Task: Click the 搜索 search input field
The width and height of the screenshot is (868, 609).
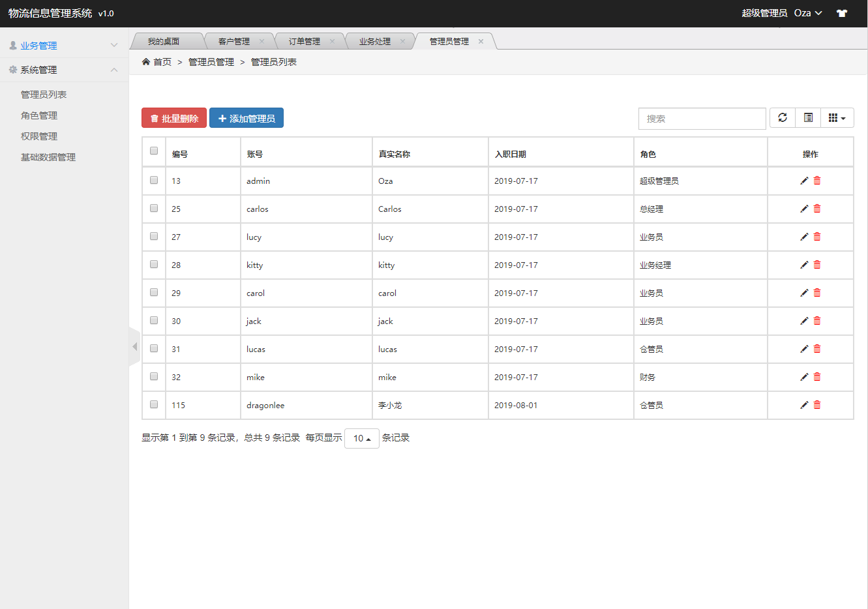Action: click(702, 118)
